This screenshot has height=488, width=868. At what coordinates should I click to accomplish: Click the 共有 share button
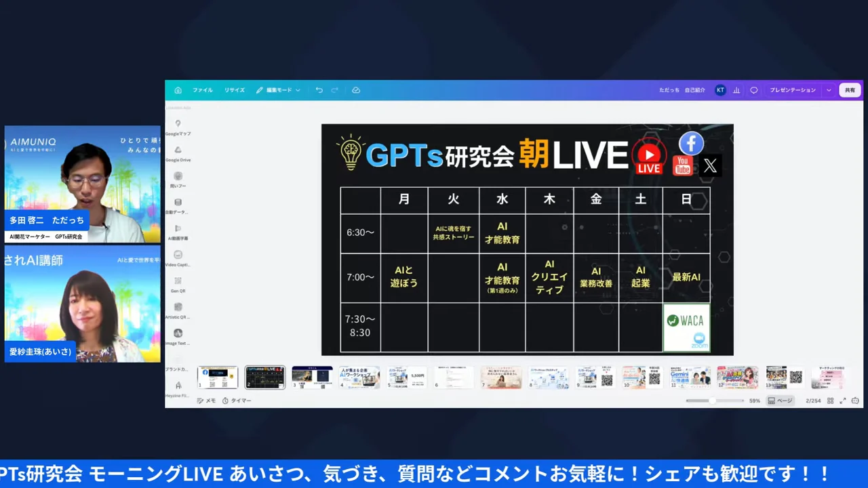click(850, 90)
